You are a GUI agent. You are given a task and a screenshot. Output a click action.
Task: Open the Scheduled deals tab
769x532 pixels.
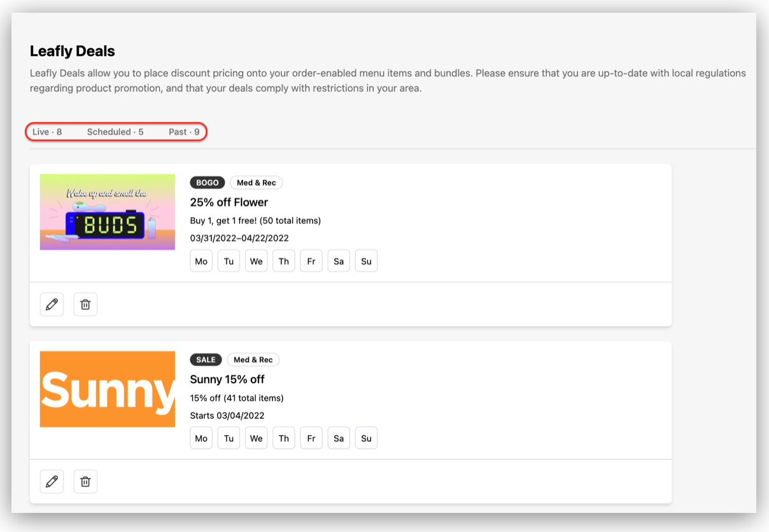pyautogui.click(x=115, y=132)
